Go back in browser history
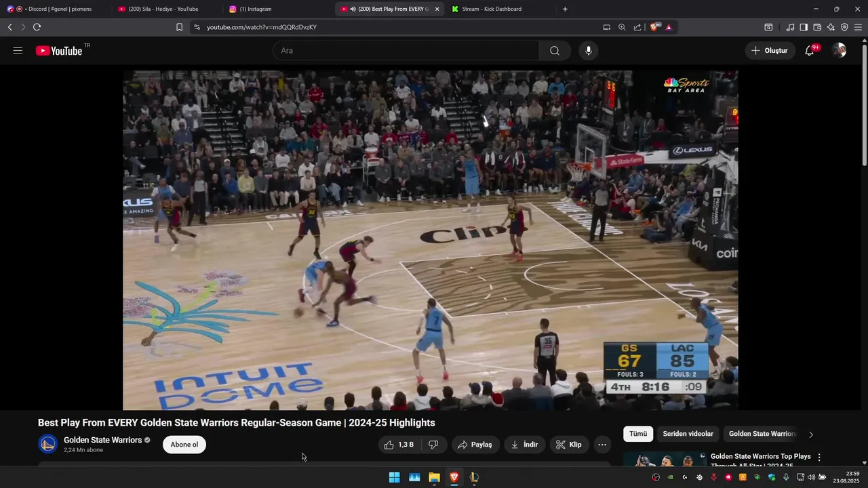868x488 pixels. (x=10, y=27)
